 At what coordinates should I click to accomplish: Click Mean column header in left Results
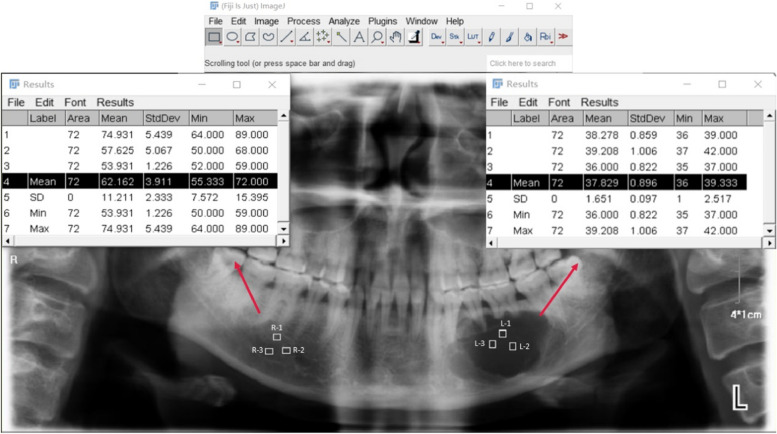(120, 118)
